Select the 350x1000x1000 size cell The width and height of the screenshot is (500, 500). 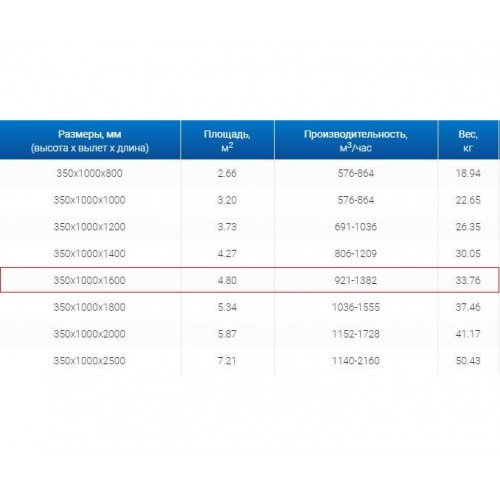[x=90, y=200]
